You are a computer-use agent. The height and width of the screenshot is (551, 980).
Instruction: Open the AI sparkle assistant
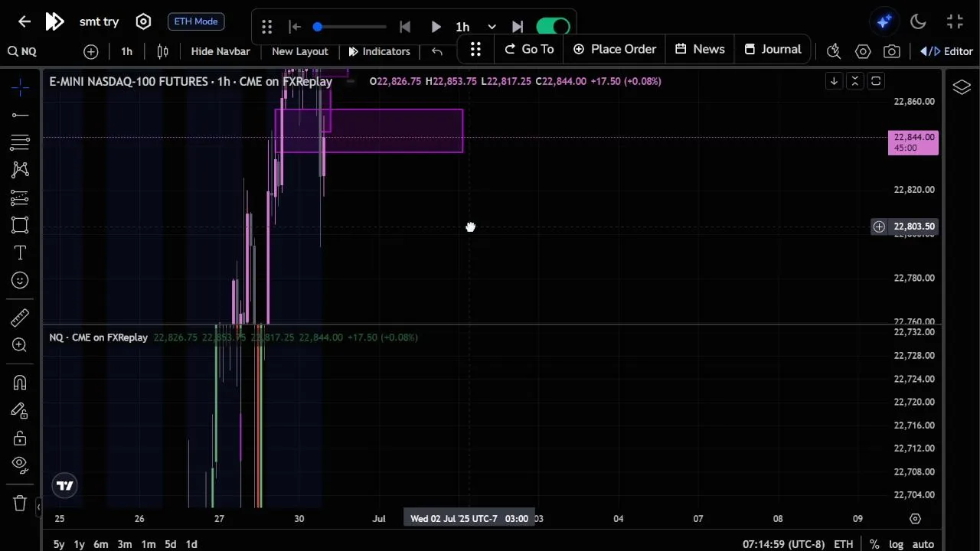tap(884, 21)
